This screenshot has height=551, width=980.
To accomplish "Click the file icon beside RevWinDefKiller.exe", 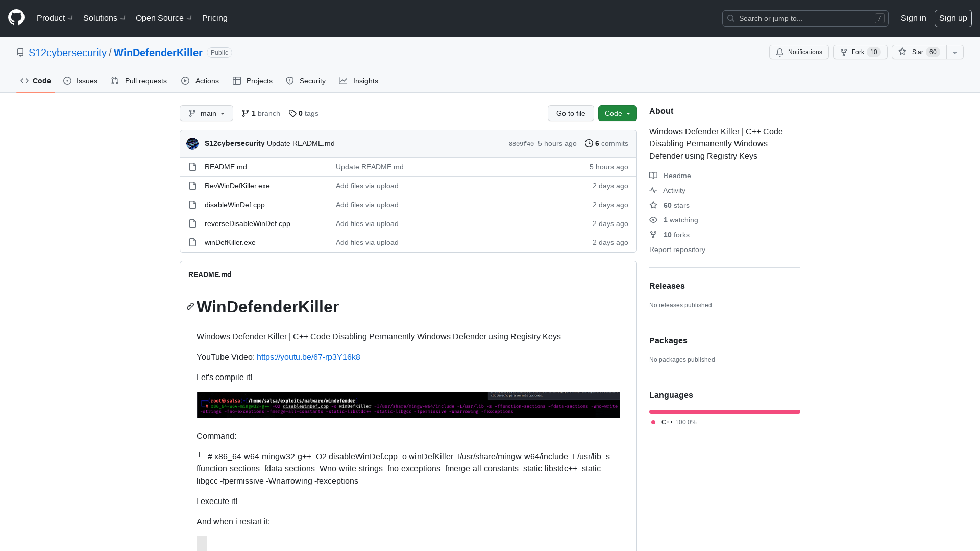I will click(192, 186).
